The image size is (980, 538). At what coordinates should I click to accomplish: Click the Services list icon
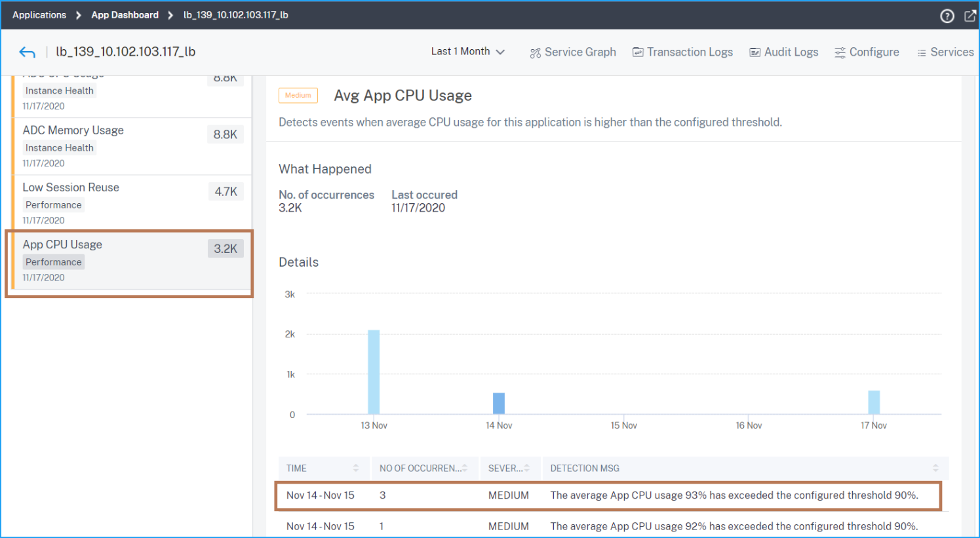922,52
